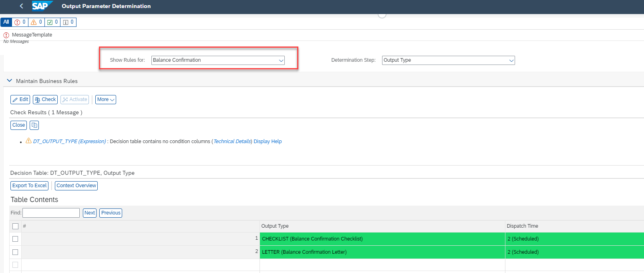
Task: Select the LETTER row checkbox
Action: point(15,252)
